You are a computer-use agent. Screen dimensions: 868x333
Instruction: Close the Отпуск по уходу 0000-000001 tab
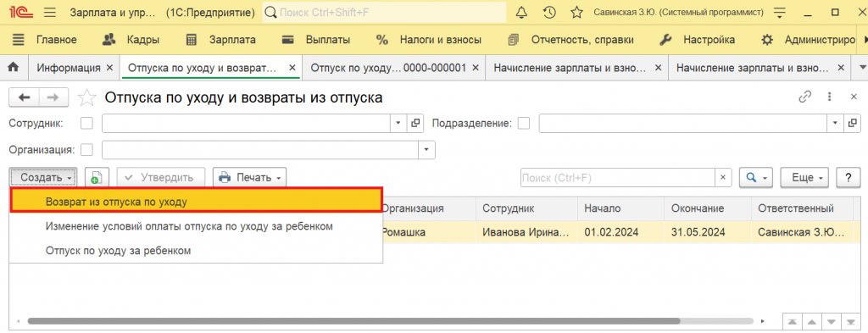coord(475,68)
